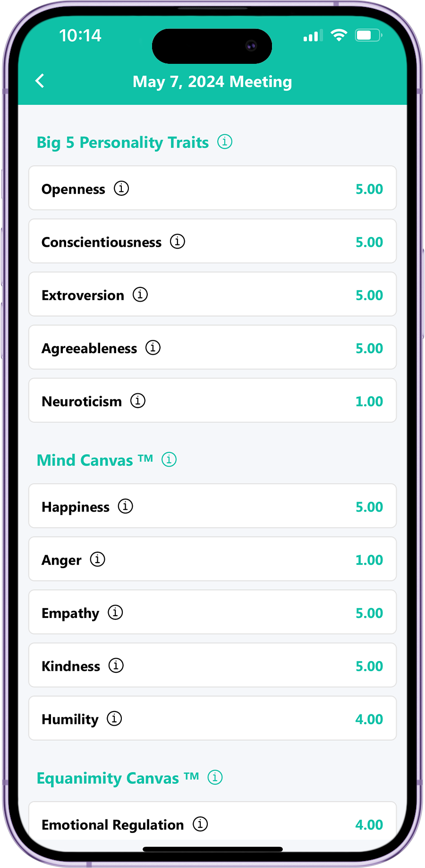The height and width of the screenshot is (868, 425).
Task: Click the Humility 4.00 score
Action: click(369, 719)
